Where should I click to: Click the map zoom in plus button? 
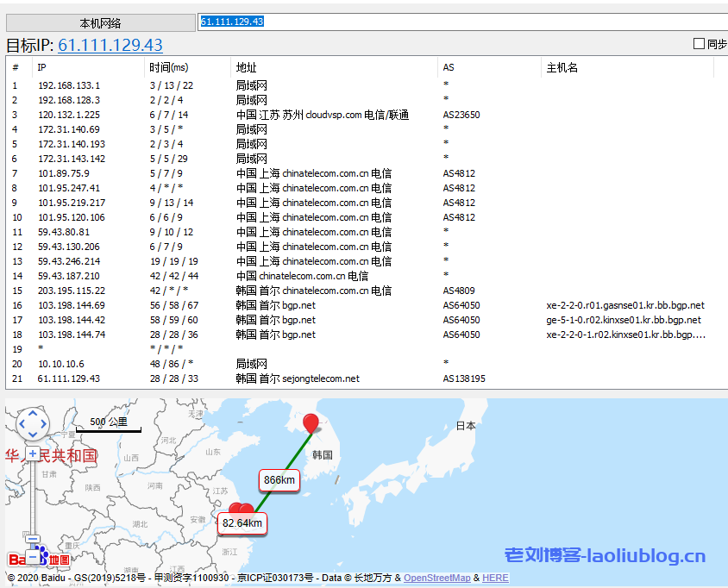coord(32,454)
